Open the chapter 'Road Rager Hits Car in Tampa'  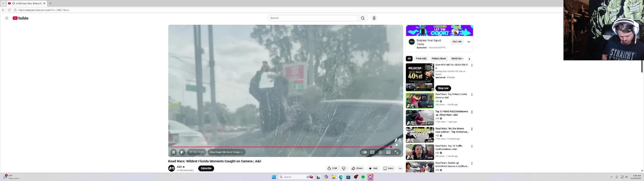pos(226,152)
